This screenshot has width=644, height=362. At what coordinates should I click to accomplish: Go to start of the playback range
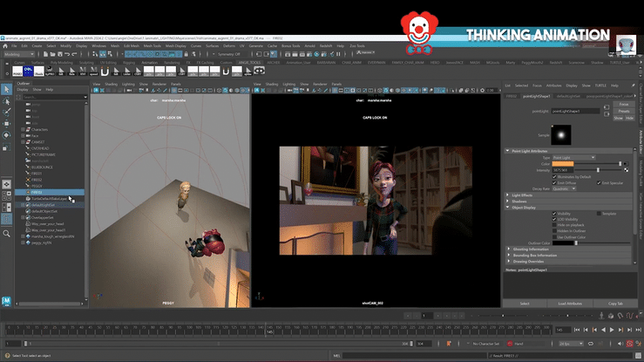(577, 330)
